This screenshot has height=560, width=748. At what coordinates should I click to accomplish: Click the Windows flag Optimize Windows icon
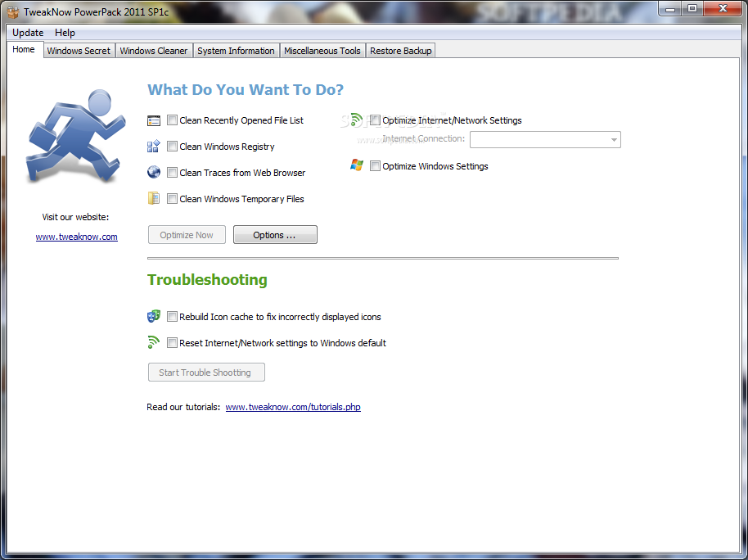coord(356,165)
